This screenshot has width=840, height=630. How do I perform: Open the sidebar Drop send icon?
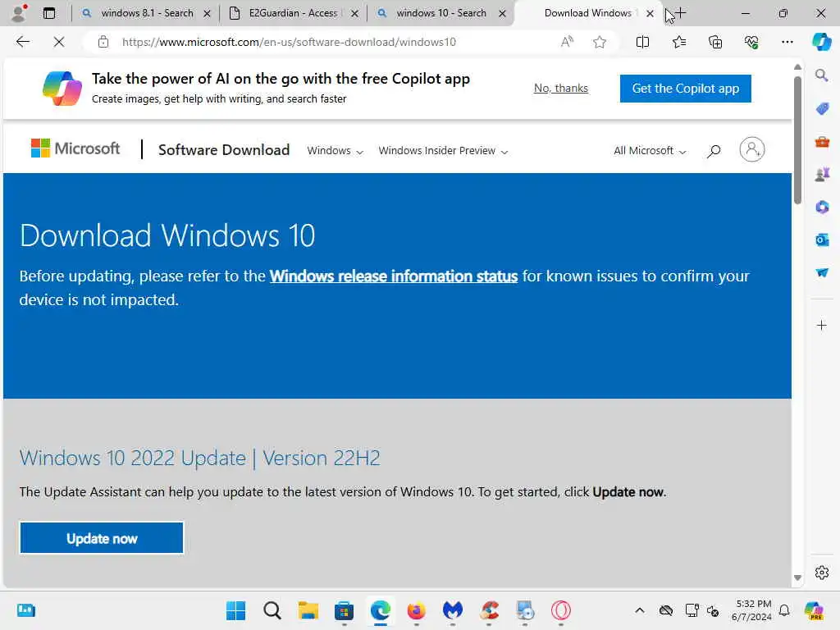[x=822, y=272]
